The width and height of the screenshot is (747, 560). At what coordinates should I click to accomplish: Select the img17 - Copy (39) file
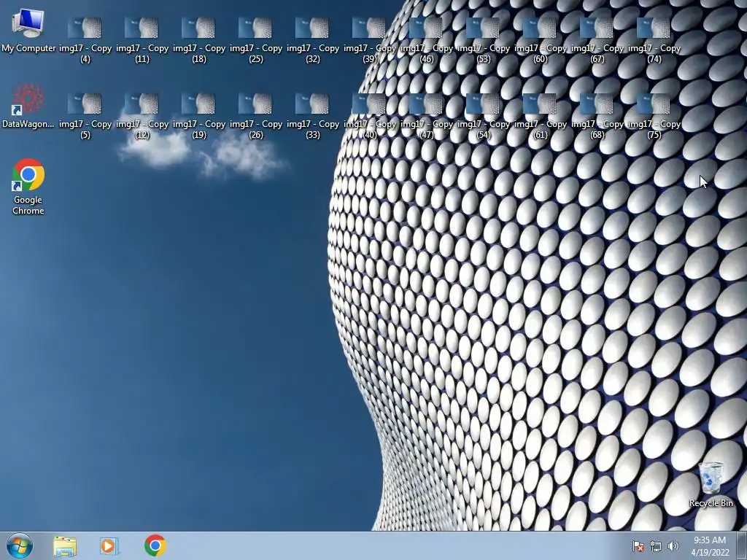click(x=370, y=41)
